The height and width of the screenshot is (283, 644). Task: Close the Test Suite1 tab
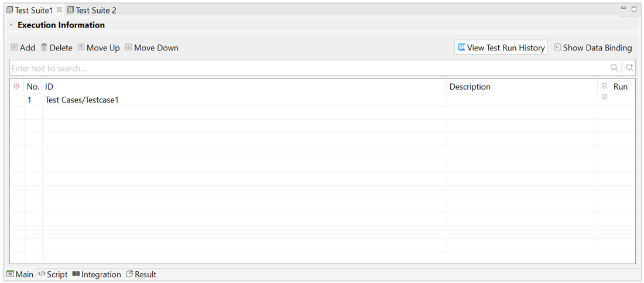[59, 10]
